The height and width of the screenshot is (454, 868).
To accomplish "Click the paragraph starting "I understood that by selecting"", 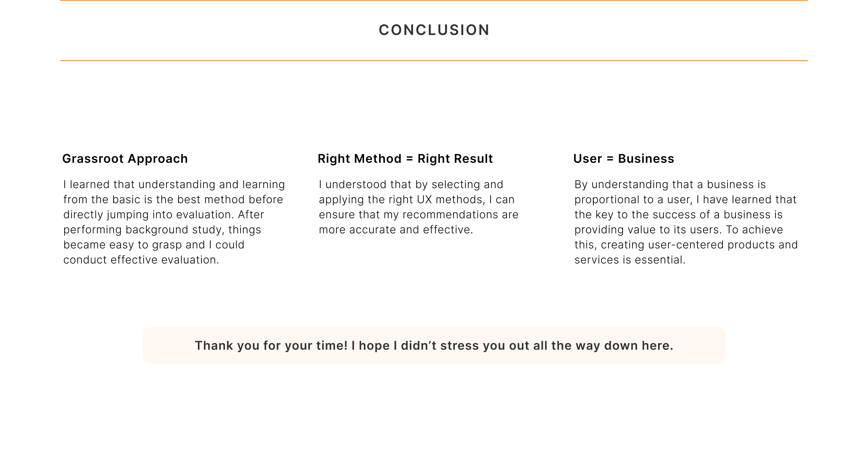I will [418, 207].
